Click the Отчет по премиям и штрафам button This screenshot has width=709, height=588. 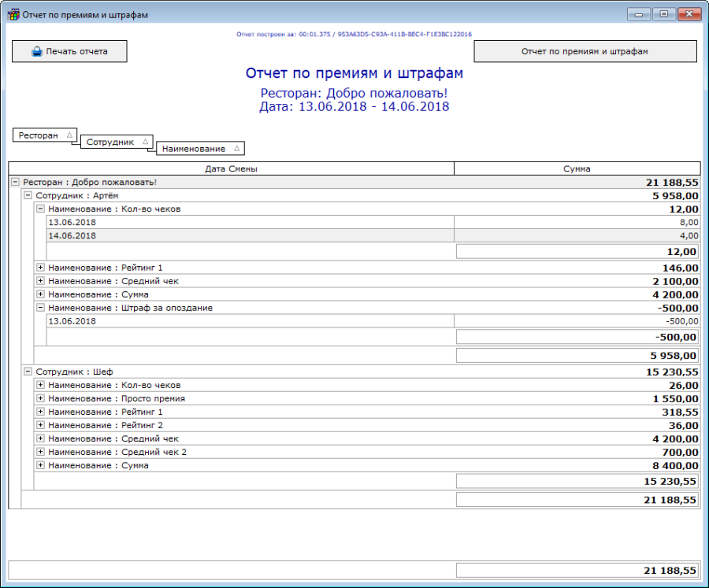(585, 52)
